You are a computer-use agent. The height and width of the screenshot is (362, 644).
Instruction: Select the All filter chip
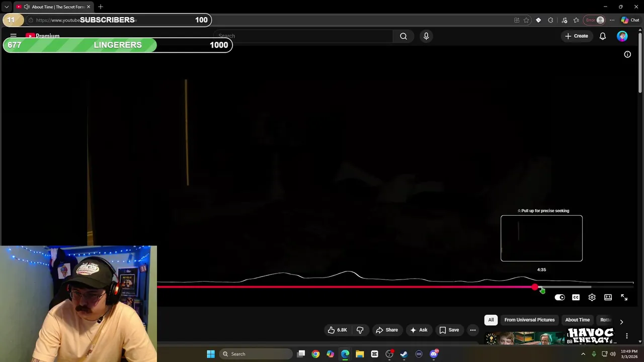tap(491, 320)
